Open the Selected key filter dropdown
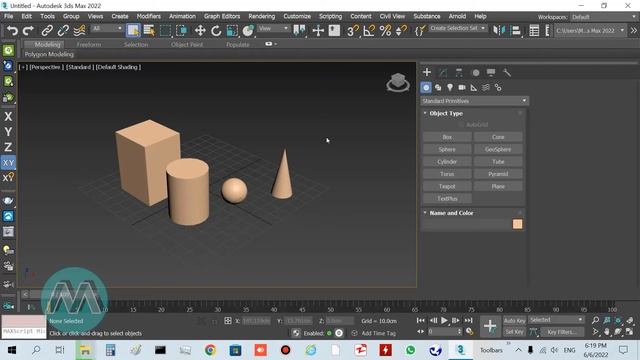This screenshot has height=360, width=640. pos(556,320)
